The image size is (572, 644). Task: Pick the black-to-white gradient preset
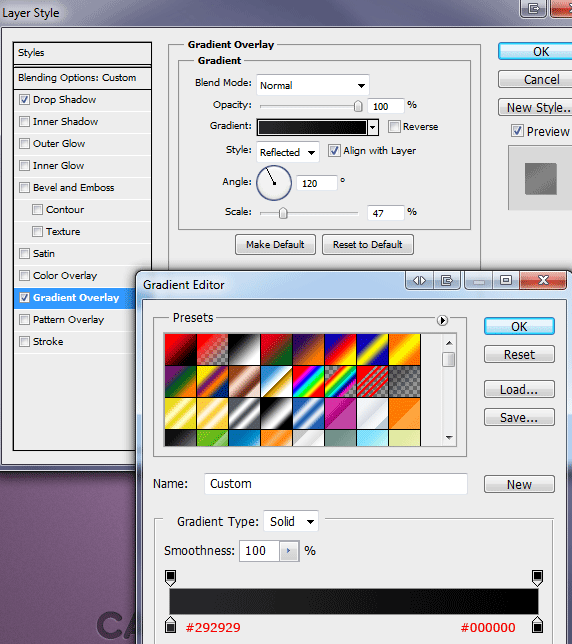[x=244, y=350]
